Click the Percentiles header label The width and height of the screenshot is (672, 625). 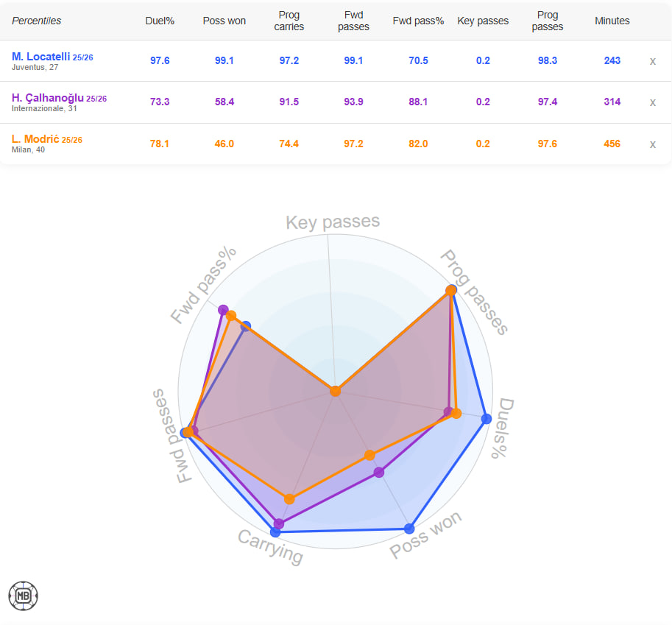[x=37, y=21]
